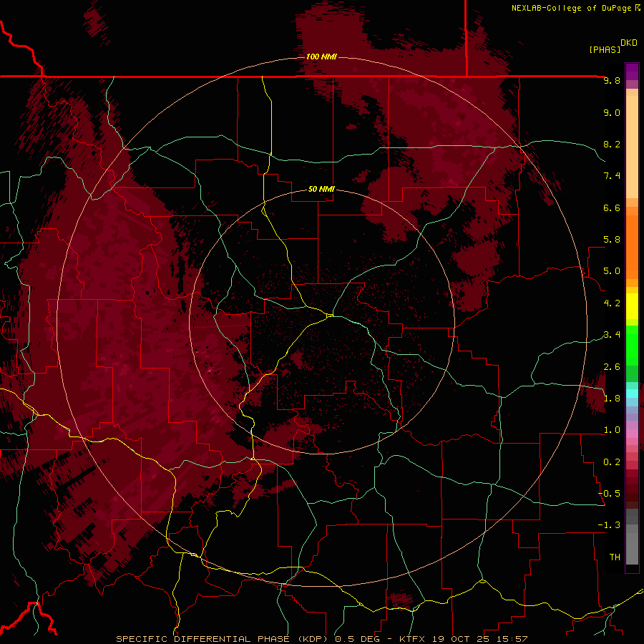Image resolution: width=644 pixels, height=644 pixels.
Task: Pick the cyan color bar segment
Action: 632,394
